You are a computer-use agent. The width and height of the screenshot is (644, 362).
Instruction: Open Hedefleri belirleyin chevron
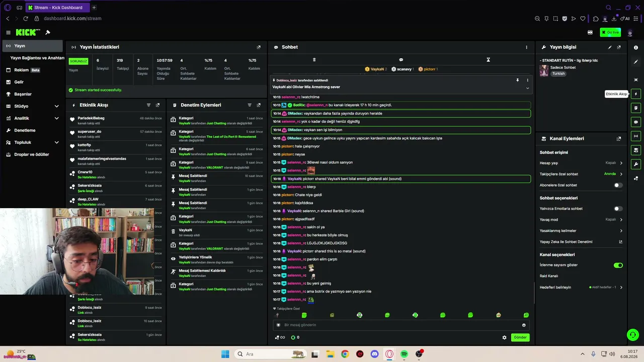pos(621,288)
